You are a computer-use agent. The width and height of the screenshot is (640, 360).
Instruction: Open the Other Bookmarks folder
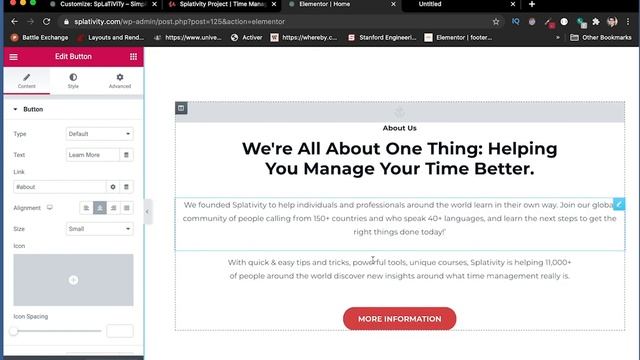(x=601, y=38)
